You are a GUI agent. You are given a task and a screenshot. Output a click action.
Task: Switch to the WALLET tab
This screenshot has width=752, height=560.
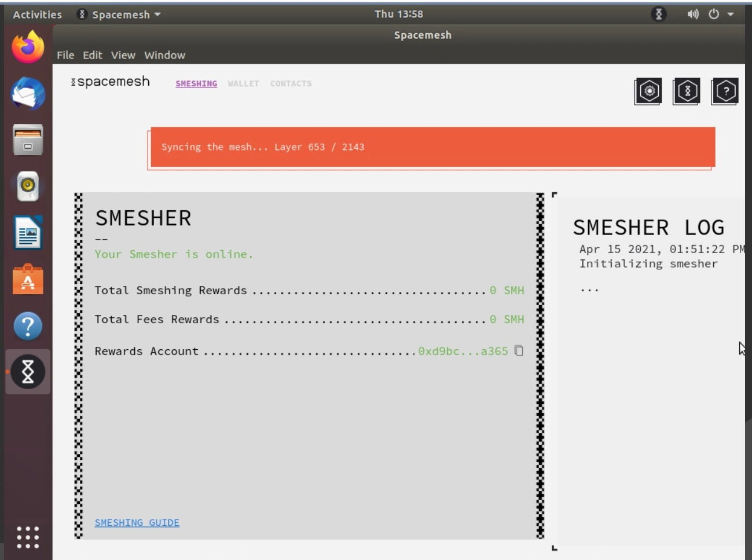click(243, 84)
